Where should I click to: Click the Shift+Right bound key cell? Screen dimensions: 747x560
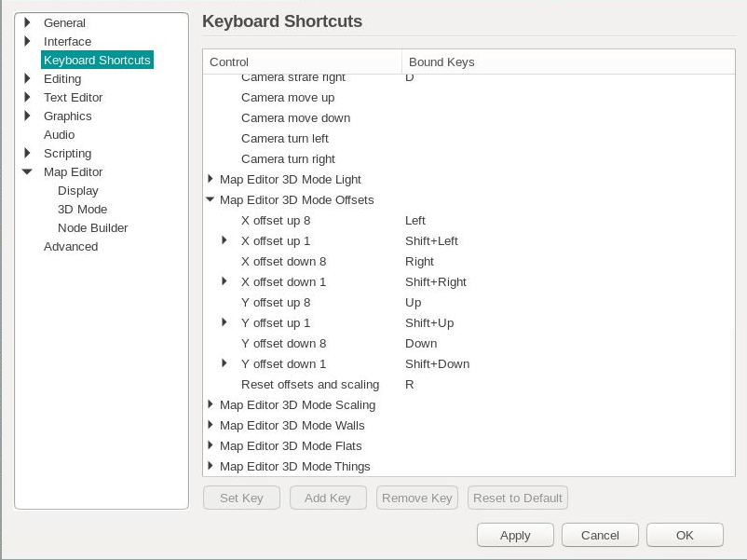[x=435, y=281]
